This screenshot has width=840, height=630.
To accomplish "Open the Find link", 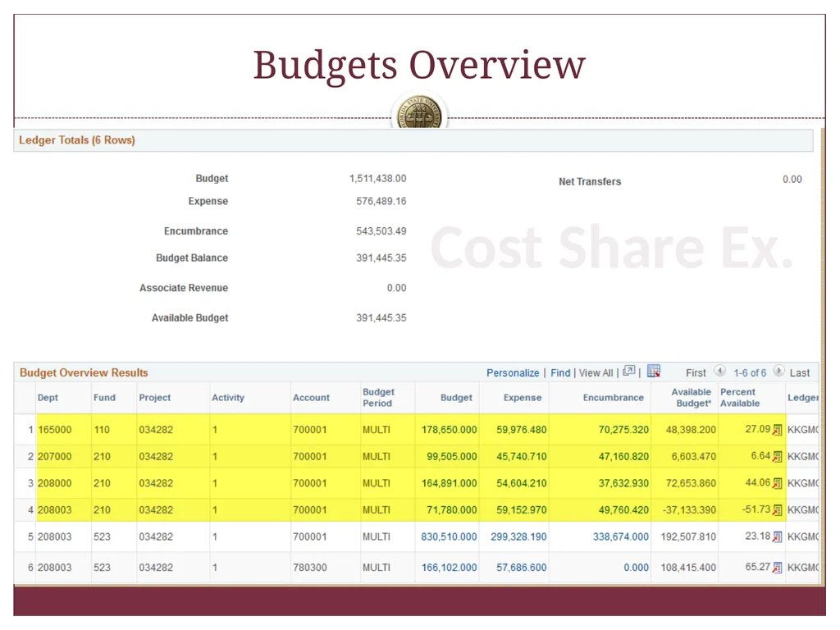I will pos(560,373).
